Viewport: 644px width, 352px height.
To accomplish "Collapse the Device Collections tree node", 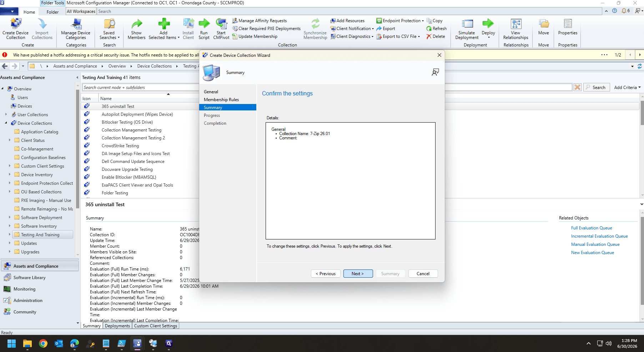I will coord(6,123).
